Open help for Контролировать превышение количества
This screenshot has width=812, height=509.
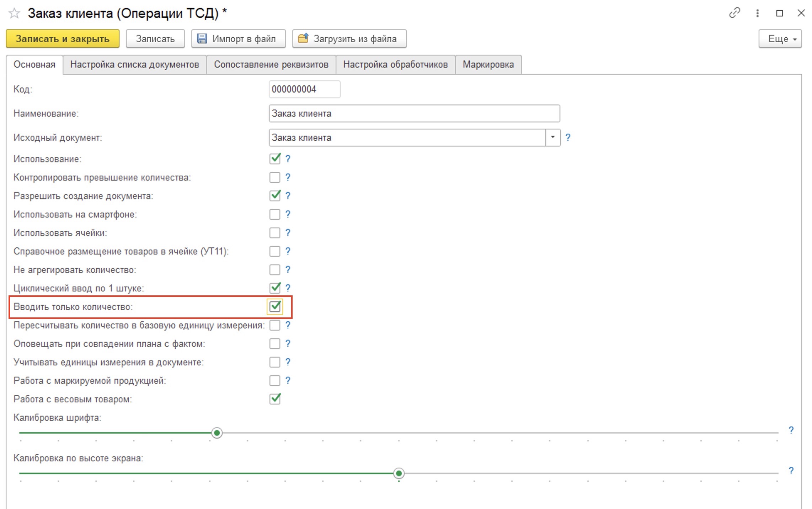[x=288, y=177]
